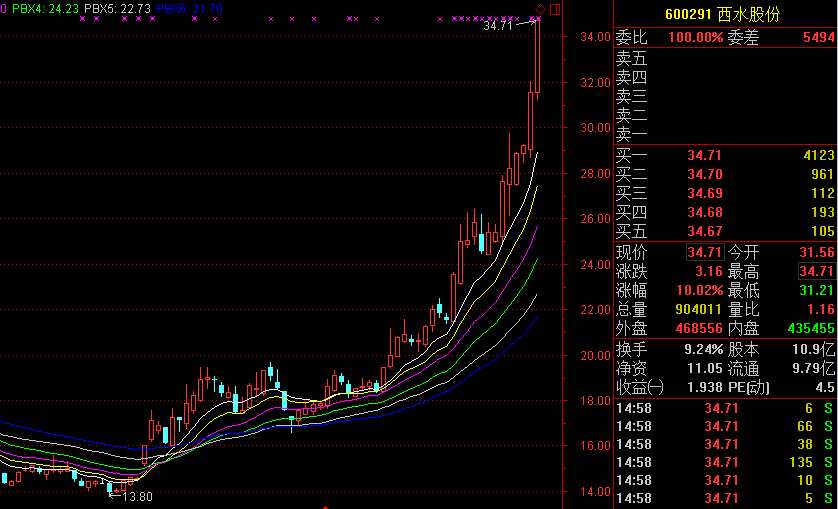This screenshot has width=838, height=509.
Task: Click 买五 bid price 34.67
Action: pos(704,232)
